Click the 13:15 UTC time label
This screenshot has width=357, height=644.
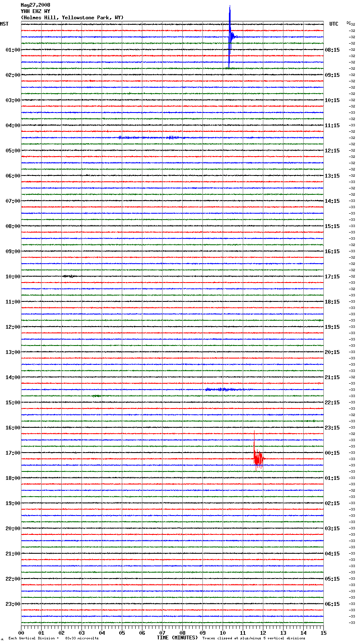(x=332, y=176)
